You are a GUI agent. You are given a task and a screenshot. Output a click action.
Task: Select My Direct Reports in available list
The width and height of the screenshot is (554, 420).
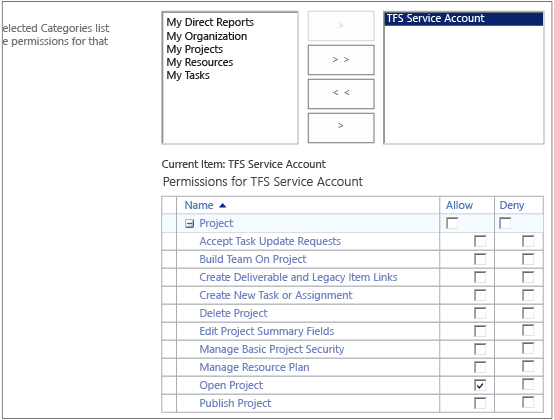click(x=210, y=22)
